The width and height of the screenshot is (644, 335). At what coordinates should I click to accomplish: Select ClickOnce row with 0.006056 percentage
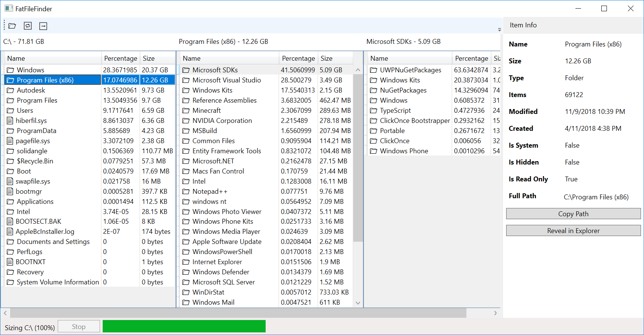434,141
